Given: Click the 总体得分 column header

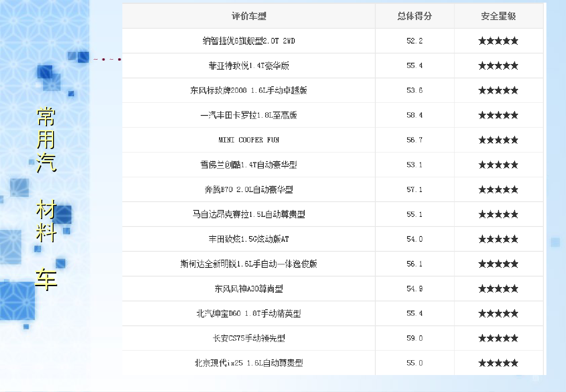Looking at the screenshot, I should coord(414,16).
